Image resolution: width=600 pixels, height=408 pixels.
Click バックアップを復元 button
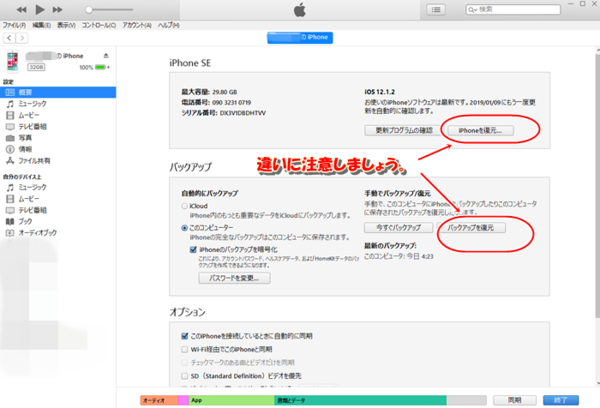pyautogui.click(x=471, y=228)
